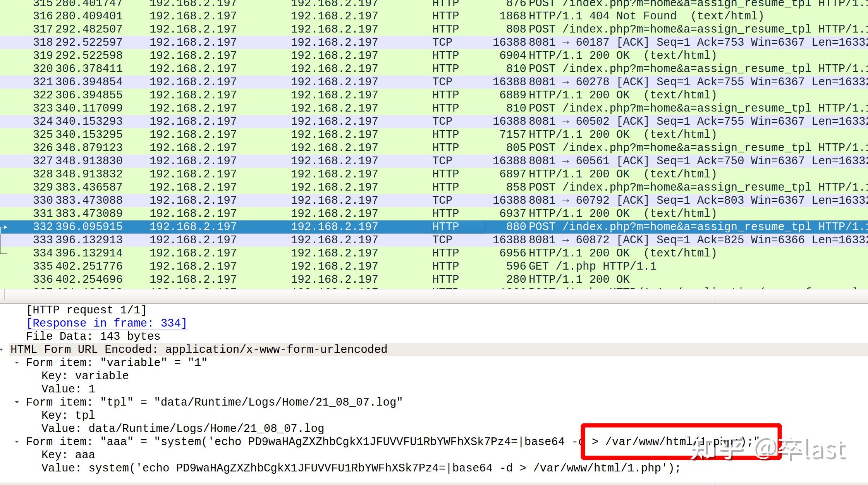868x485 pixels.
Task: Select the File Data: 143 bytes line
Action: (93, 336)
